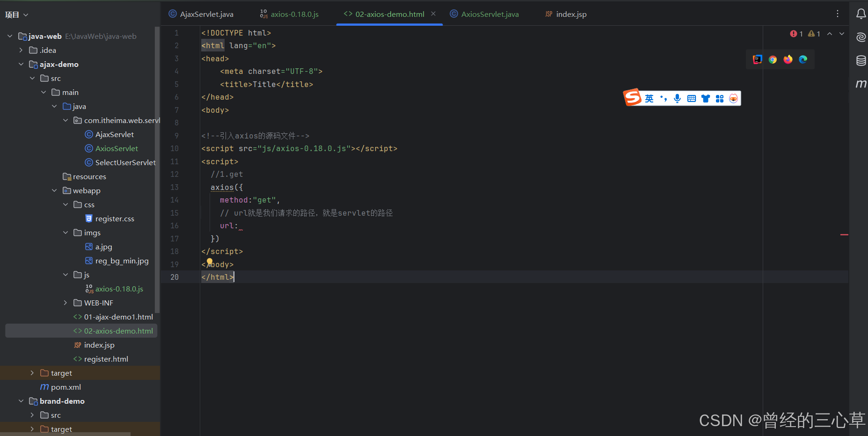Screen dimensions: 868x436
Task: Preview page in IntelliJ built-in browser
Action: (757, 59)
